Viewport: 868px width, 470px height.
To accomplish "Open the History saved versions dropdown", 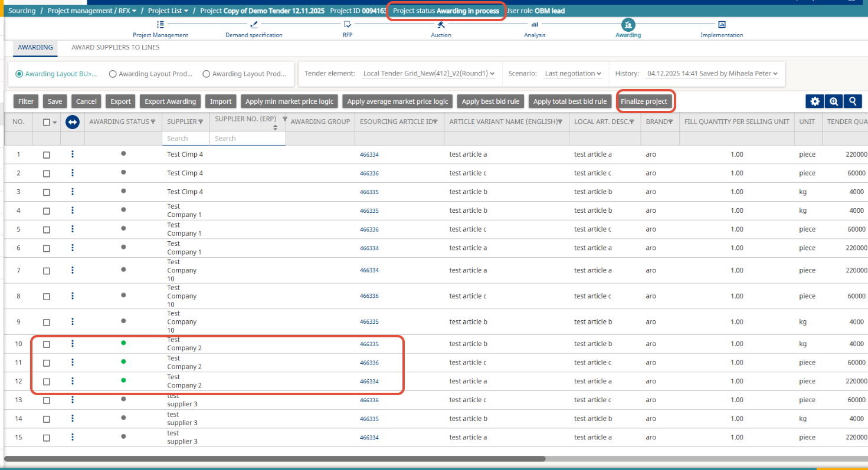I will click(712, 74).
